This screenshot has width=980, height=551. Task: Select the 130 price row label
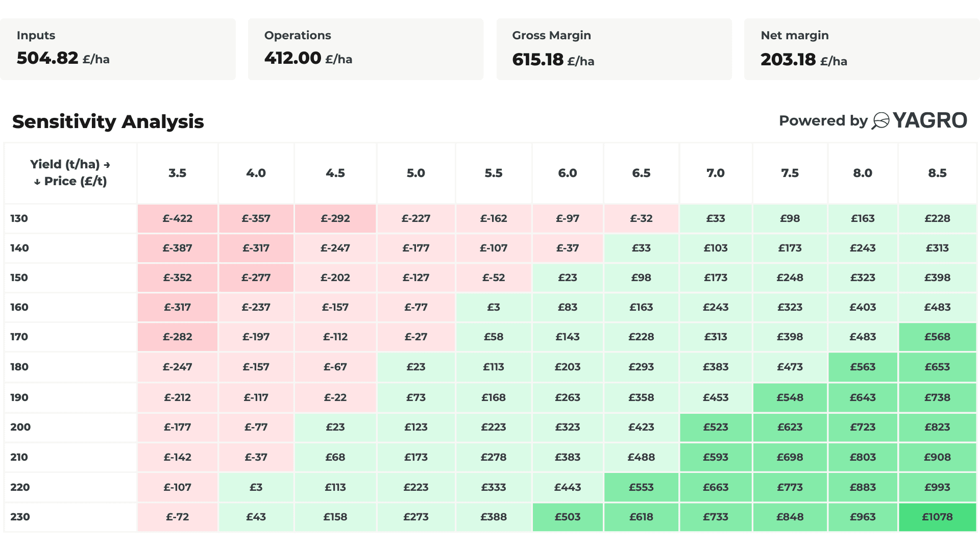click(x=19, y=218)
